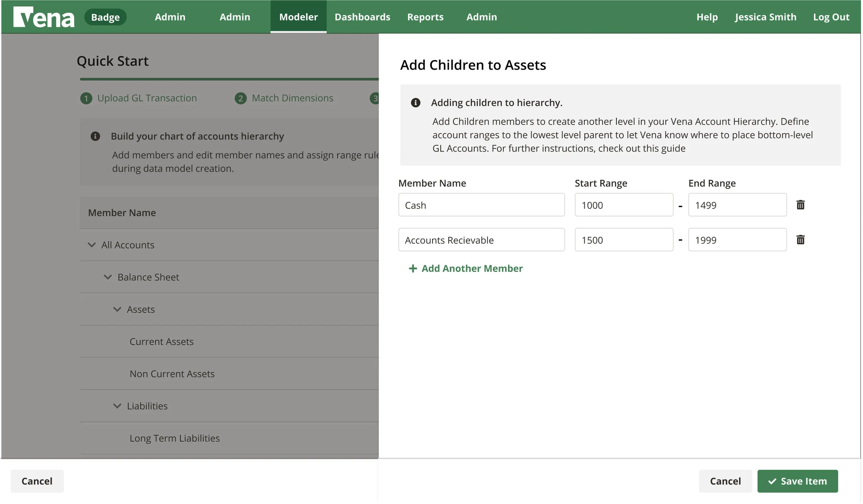863x504 pixels.
Task: Collapse the Balance Sheet node
Action: point(107,277)
